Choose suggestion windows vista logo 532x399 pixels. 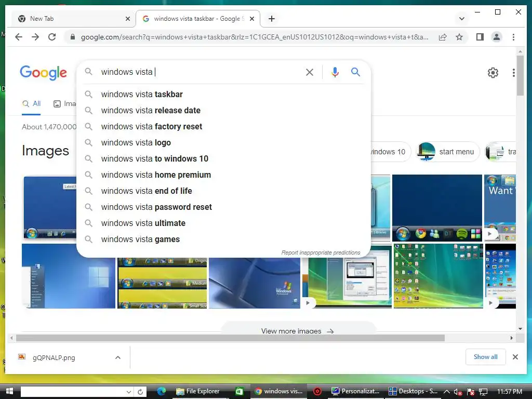[x=224, y=142]
